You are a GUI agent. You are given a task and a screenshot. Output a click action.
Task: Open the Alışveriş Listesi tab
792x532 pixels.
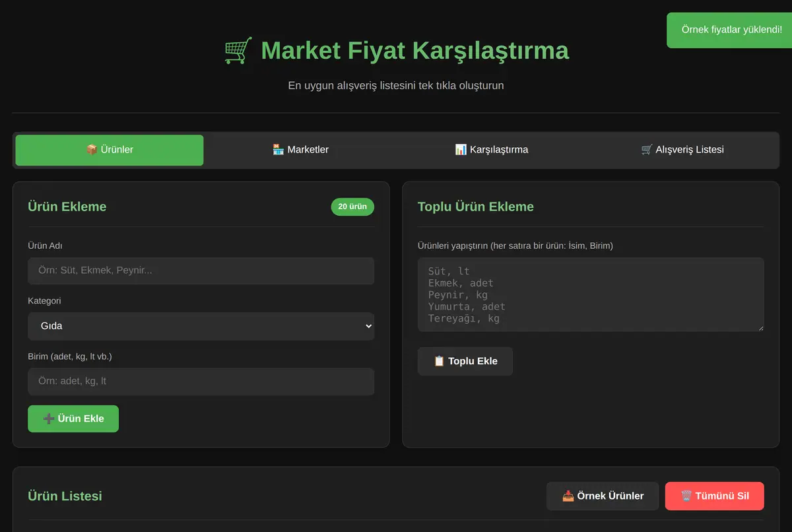(x=682, y=150)
